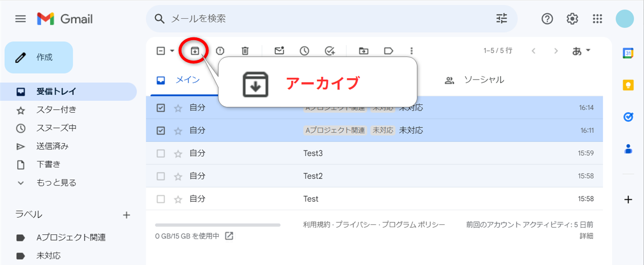The image size is (644, 265).
Task: Switch to the ソーシャル tab
Action: click(x=483, y=80)
